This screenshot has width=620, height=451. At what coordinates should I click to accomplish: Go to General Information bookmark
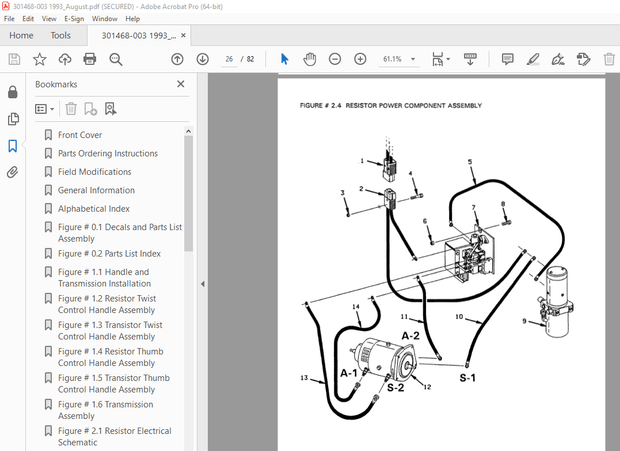click(96, 190)
